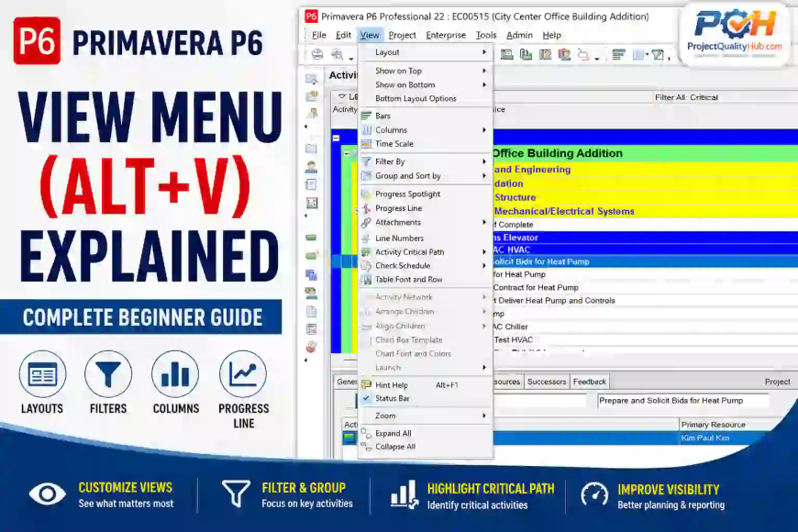Click the red-and-blue toolbar icon beside Activity Usage Spreadsheet
The height and width of the screenshot is (532, 798).
click(x=564, y=54)
